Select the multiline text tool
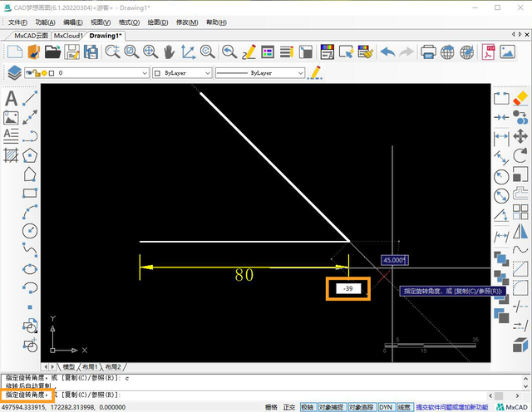Screen dimensions: 532x412 tap(11, 136)
